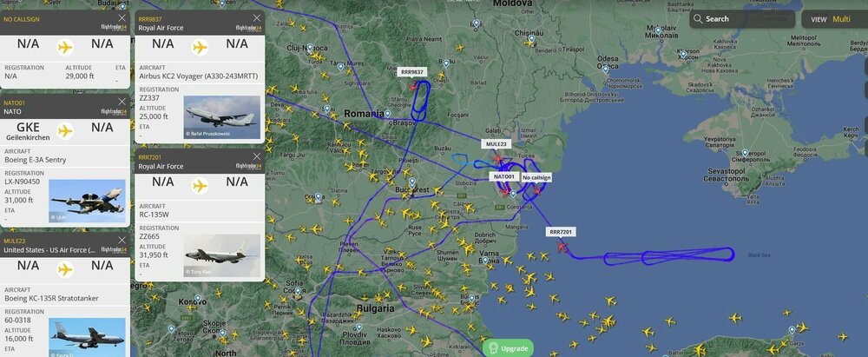Open the KC-135R Stratotanker photo
Image resolution: width=868 pixels, height=357 pixels.
(x=88, y=337)
